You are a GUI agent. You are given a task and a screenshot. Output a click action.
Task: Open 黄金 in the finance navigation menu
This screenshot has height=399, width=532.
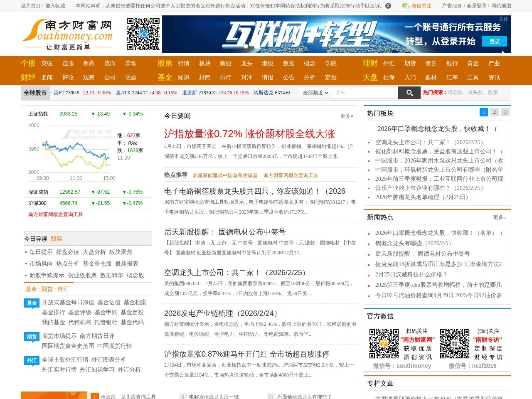click(x=473, y=63)
